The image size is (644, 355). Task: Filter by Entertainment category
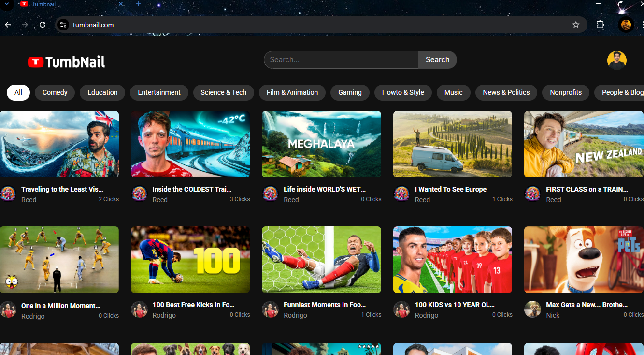tap(159, 92)
